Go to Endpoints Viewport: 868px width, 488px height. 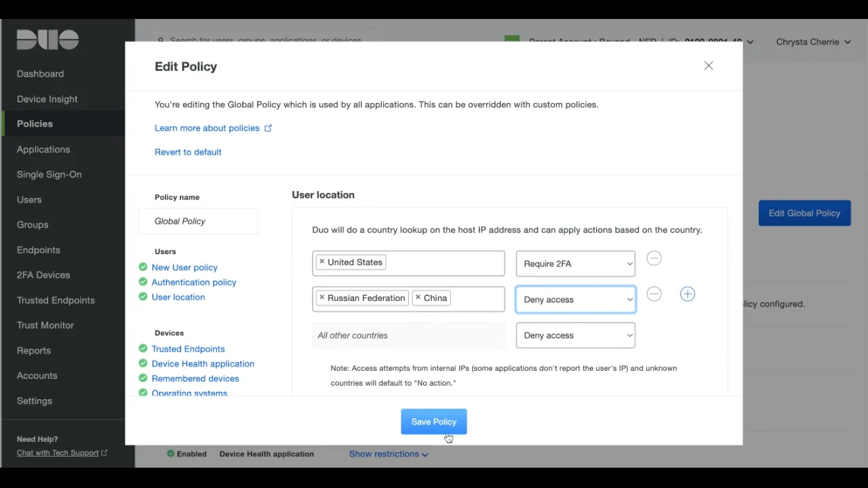click(x=39, y=250)
